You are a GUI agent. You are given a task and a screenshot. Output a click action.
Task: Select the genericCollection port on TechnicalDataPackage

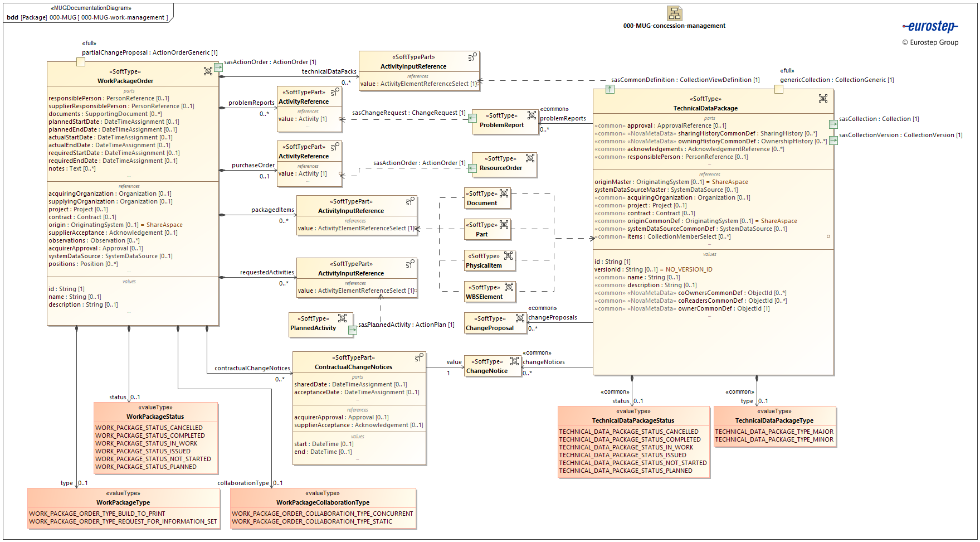(779, 89)
